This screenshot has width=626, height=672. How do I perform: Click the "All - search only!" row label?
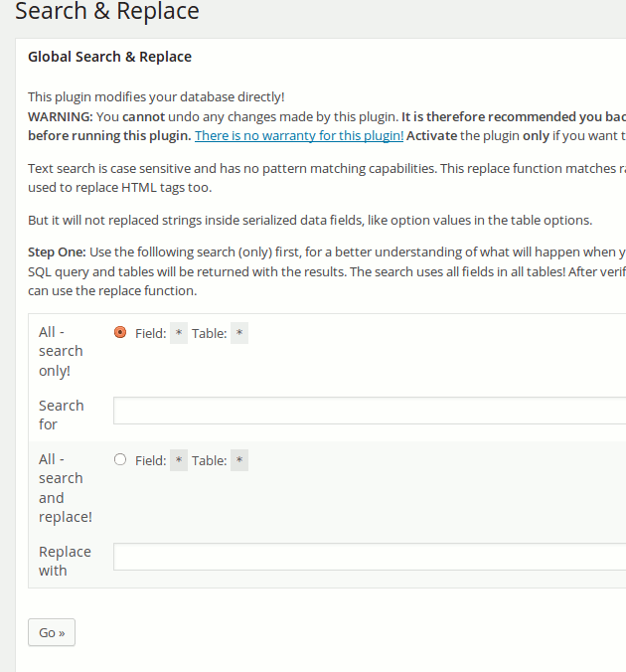[x=61, y=351]
